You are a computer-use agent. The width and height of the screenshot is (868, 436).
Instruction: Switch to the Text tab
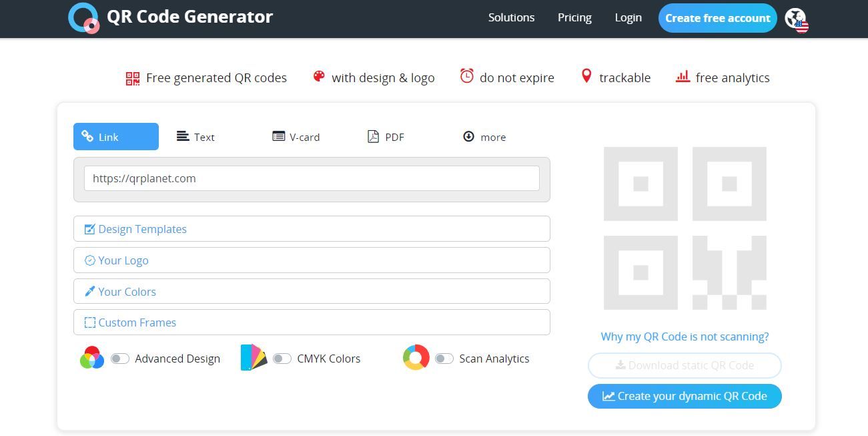[x=195, y=137]
